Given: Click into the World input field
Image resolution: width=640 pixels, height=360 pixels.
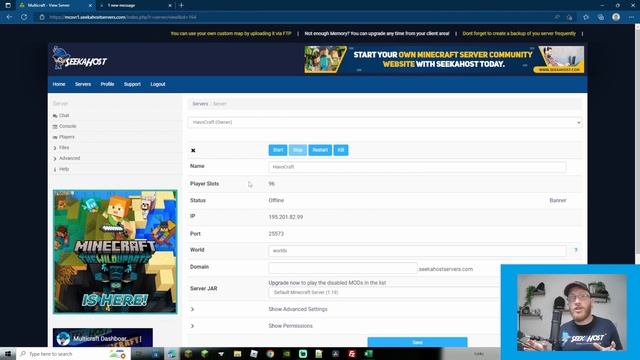Looking at the screenshot, I should [x=417, y=251].
